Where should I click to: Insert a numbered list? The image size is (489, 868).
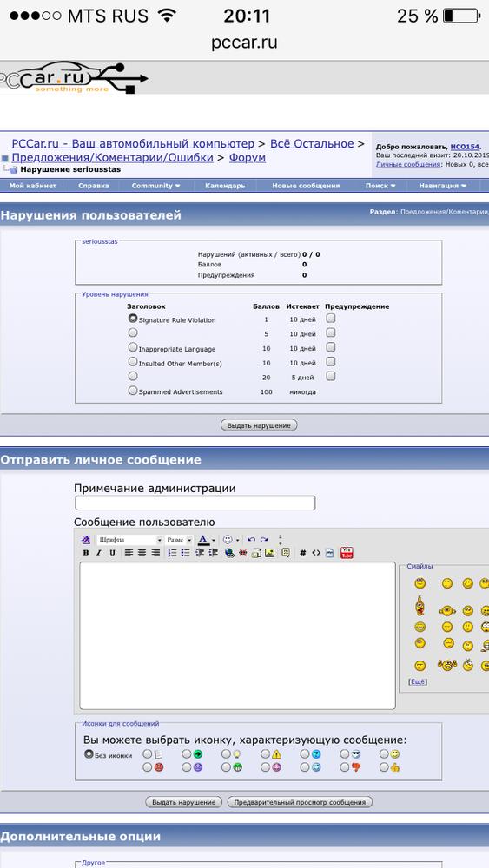pos(172,552)
